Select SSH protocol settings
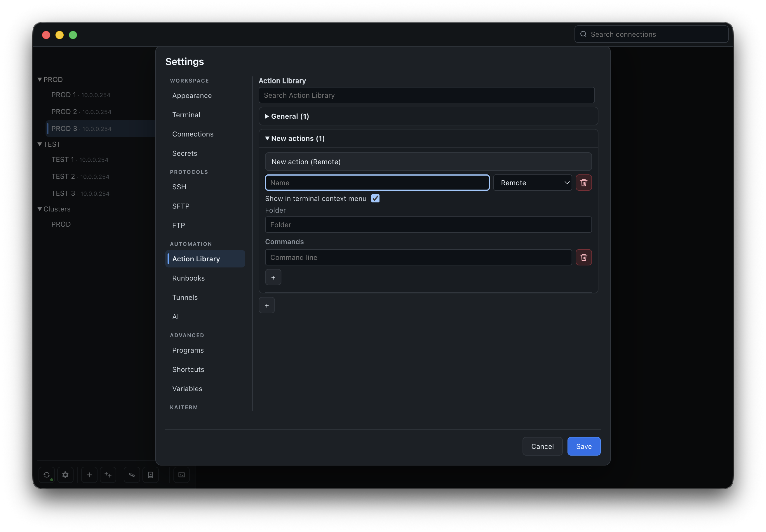 (x=205, y=187)
